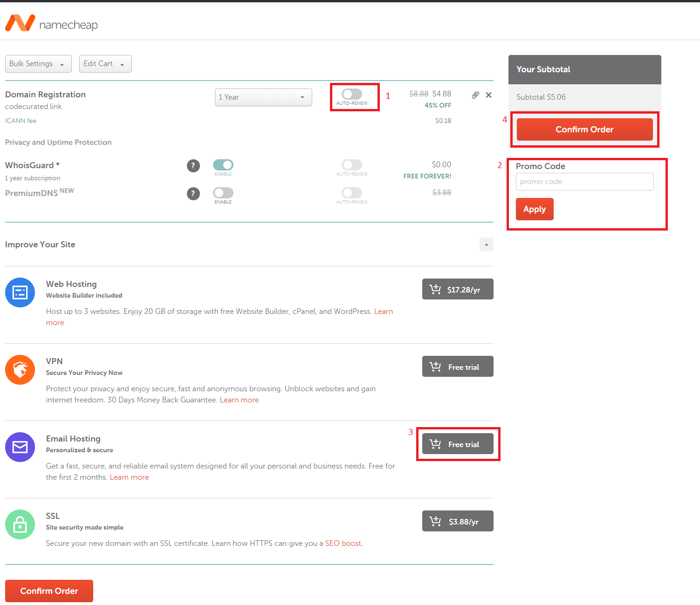
Task: Open the WhoisGuard help question mark
Action: pos(193,165)
